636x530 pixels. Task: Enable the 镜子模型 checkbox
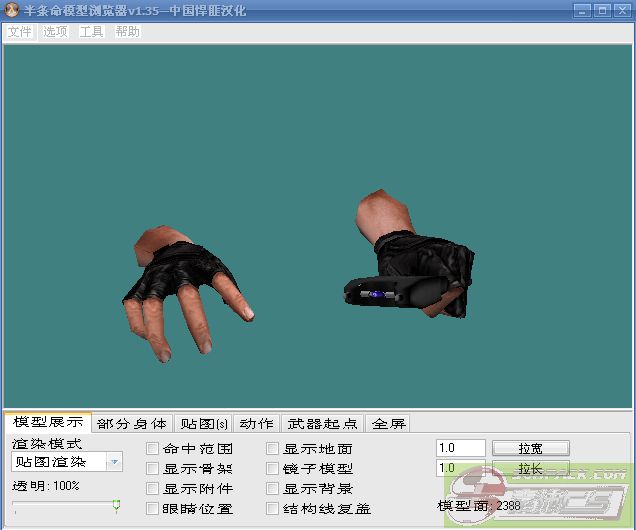click(x=273, y=469)
